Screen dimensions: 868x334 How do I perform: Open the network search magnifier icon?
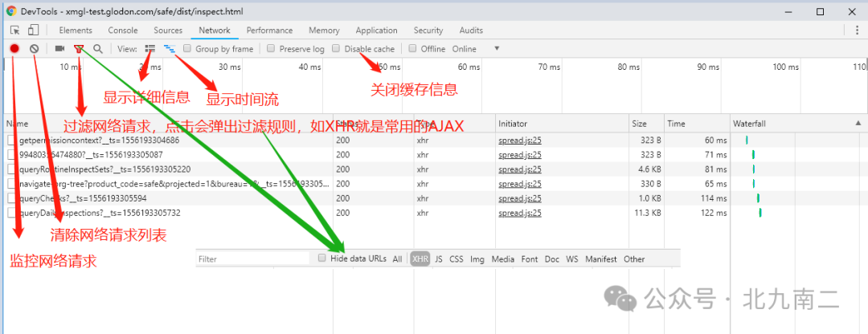[98, 49]
